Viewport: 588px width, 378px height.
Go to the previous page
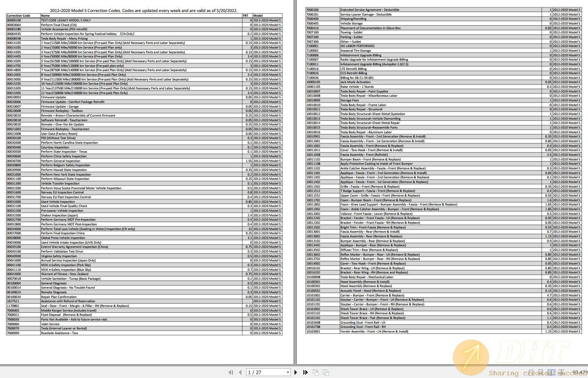pyautogui.click(x=240, y=372)
